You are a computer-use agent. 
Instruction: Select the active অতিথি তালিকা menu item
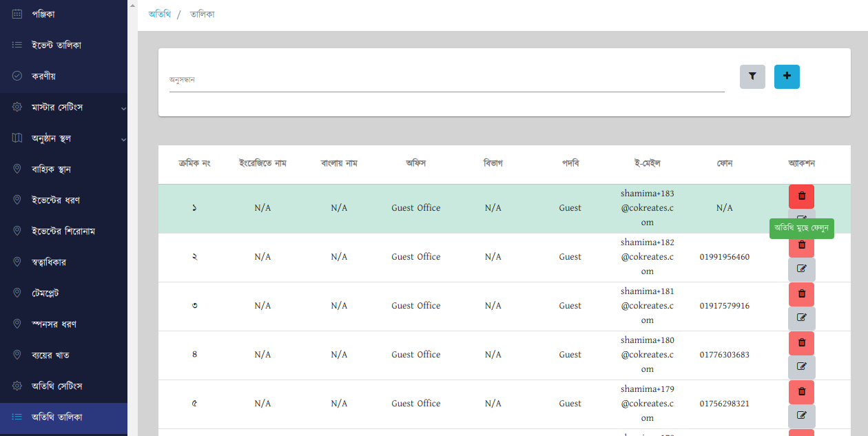[x=63, y=417]
